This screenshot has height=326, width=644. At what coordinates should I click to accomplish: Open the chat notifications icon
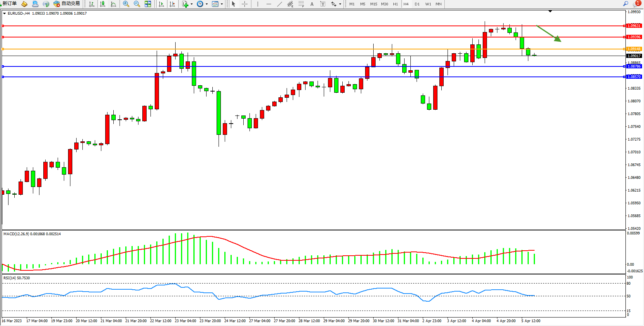636,4
